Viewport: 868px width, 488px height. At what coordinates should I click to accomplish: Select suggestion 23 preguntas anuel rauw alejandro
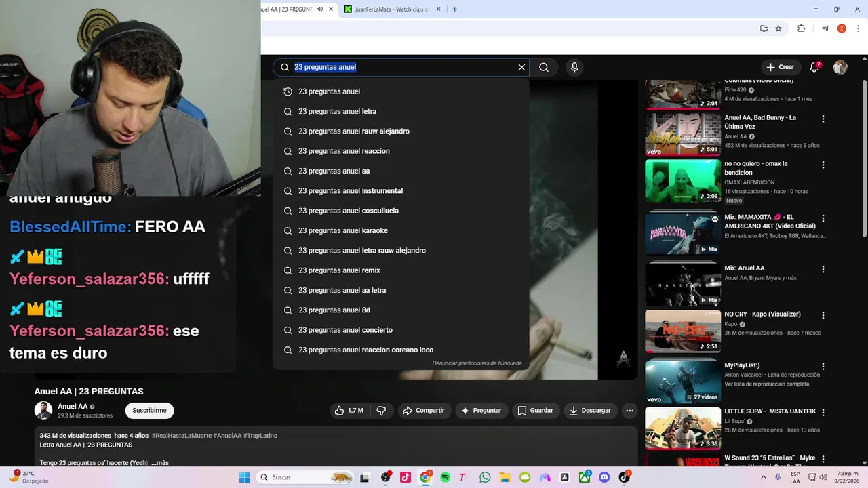pyautogui.click(x=401, y=131)
